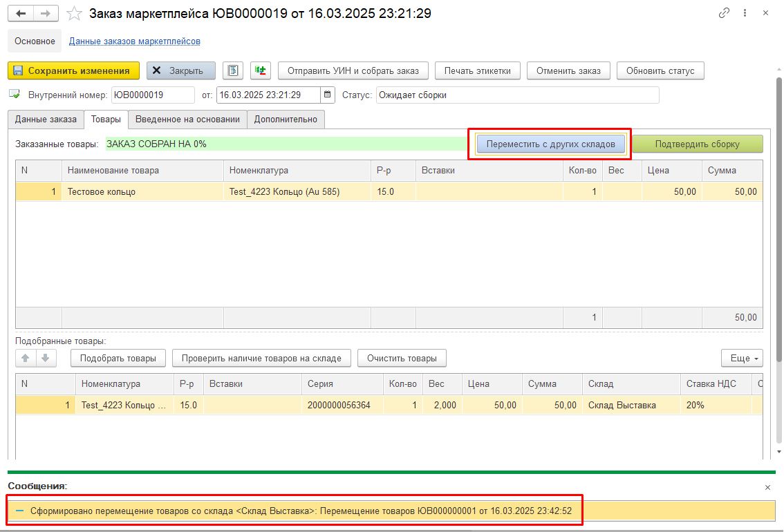This screenshot has height=532, width=784.
Task: Click Обновить статус button
Action: pyautogui.click(x=660, y=71)
